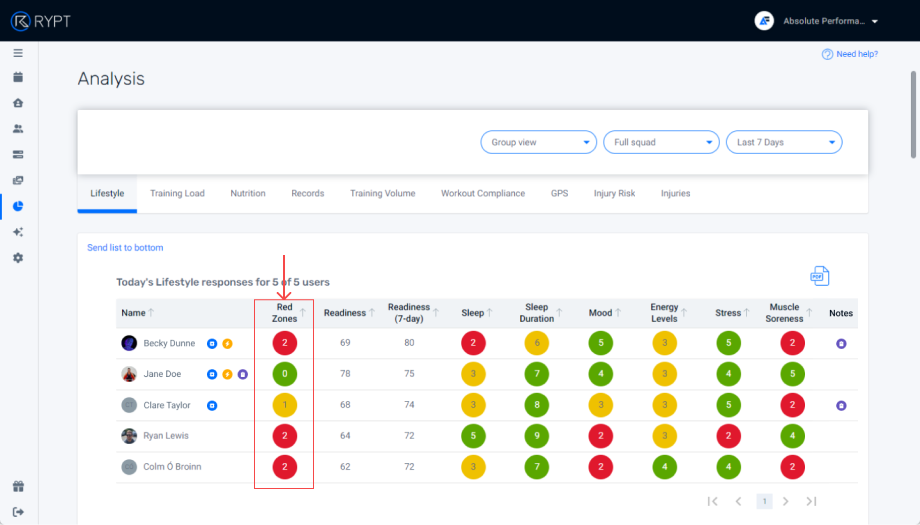Sort by the Energy Levels column
Viewport: 920px width, 525px height.
point(684,313)
